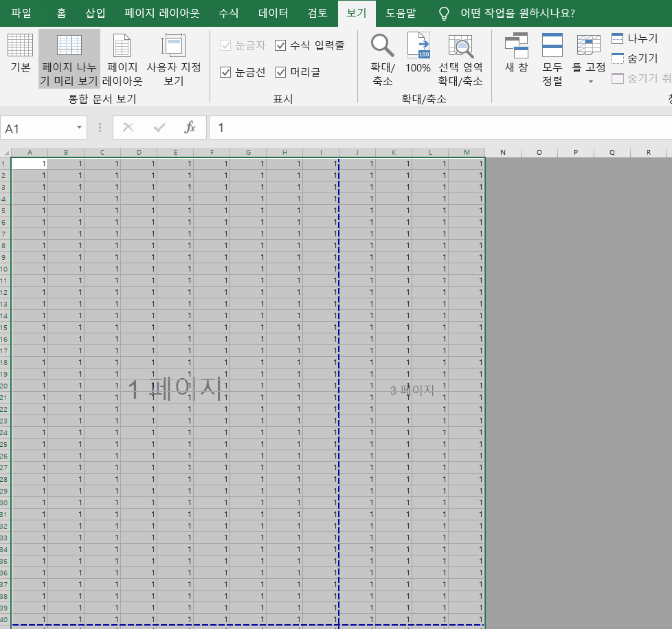Image resolution: width=672 pixels, height=629 pixels.
Task: Switch to the Review (검토) tab
Action: [x=317, y=13]
